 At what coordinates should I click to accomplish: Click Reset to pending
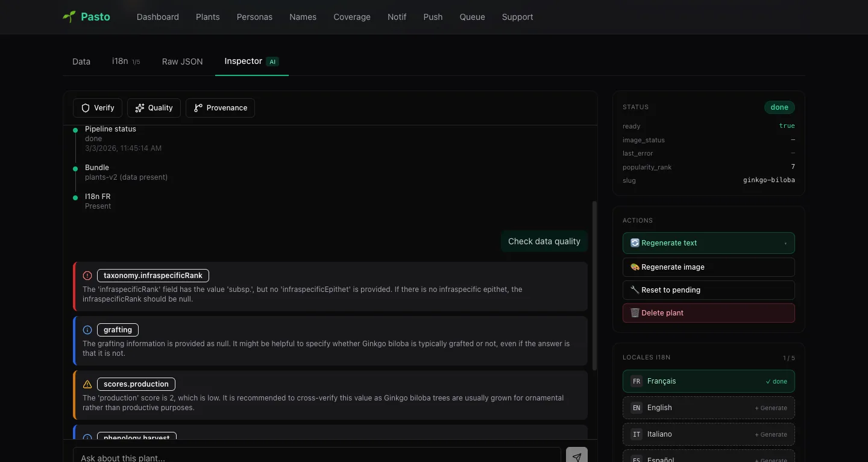[708, 290]
